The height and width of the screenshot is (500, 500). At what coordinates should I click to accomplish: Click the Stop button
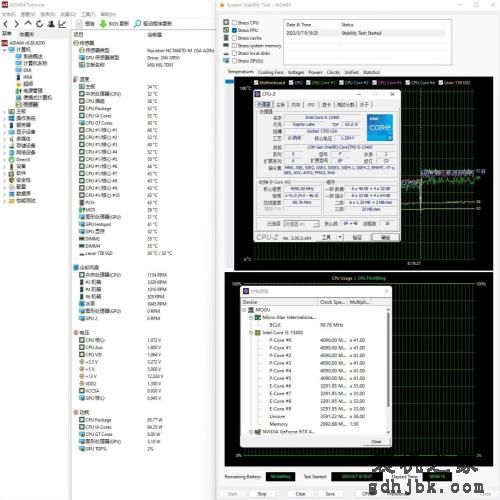(x=262, y=494)
